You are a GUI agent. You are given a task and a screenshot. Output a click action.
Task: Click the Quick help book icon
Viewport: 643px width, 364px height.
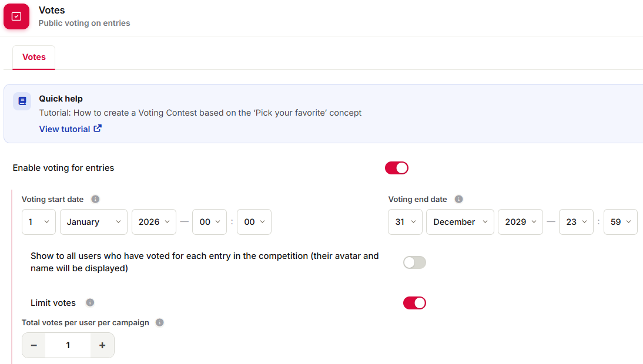(x=22, y=101)
